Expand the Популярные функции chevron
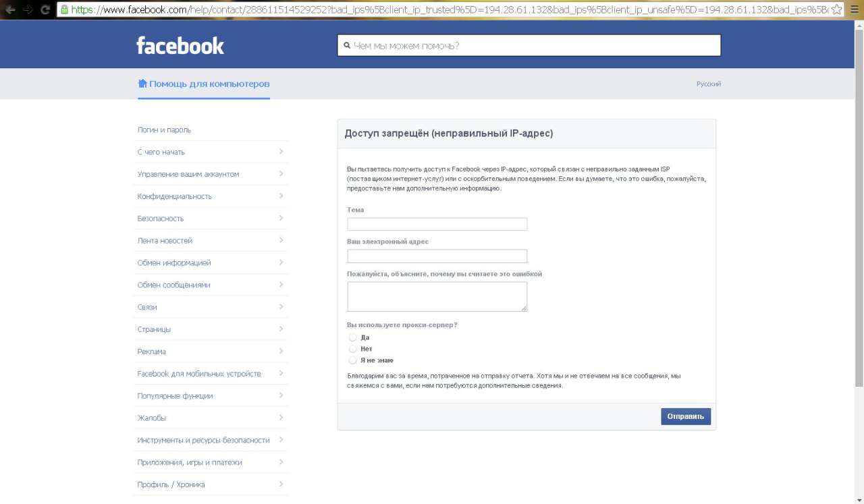Viewport: 864px width, 504px height. coord(280,395)
